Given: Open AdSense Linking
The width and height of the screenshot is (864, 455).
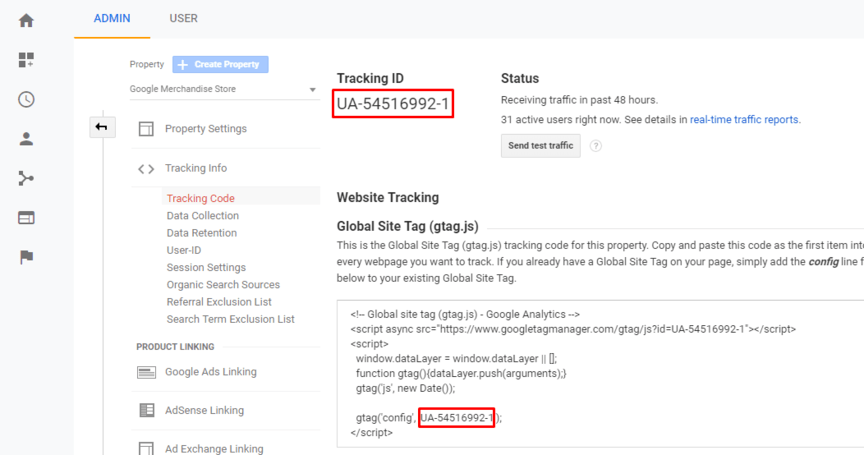Looking at the screenshot, I should pos(204,410).
